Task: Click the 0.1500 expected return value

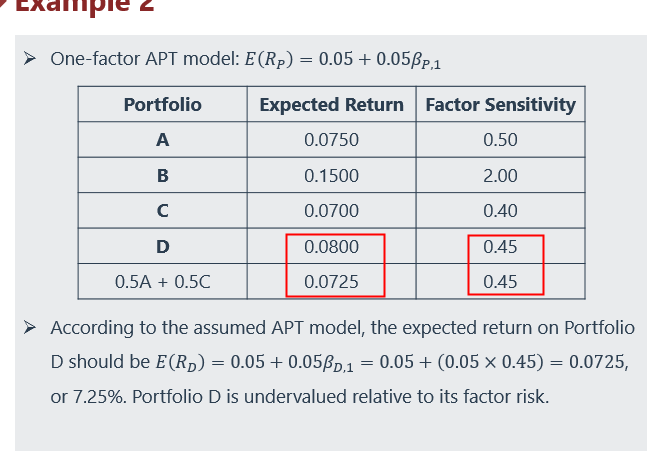Action: (x=331, y=175)
